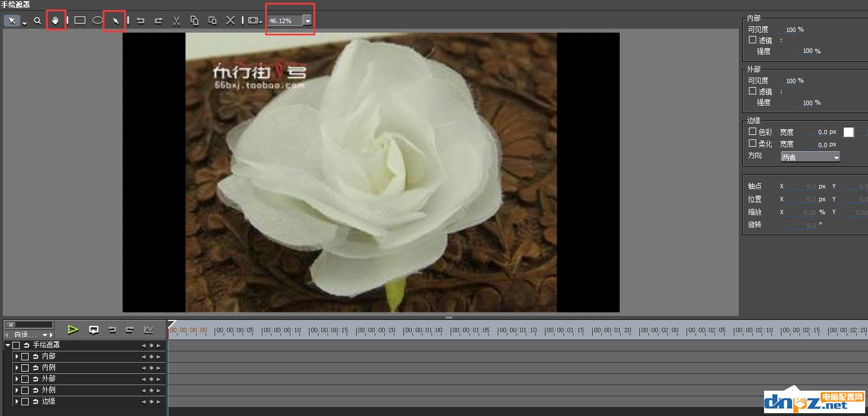This screenshot has width=868, height=416.
Task: Enable keyframes checkbox for 内侧 row
Action: (25, 368)
